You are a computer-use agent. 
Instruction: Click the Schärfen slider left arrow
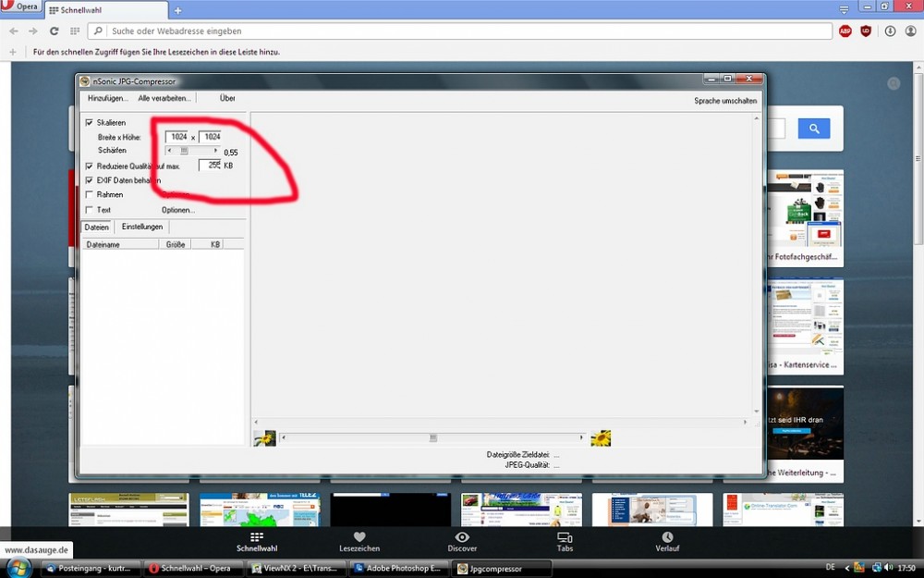[x=170, y=151]
